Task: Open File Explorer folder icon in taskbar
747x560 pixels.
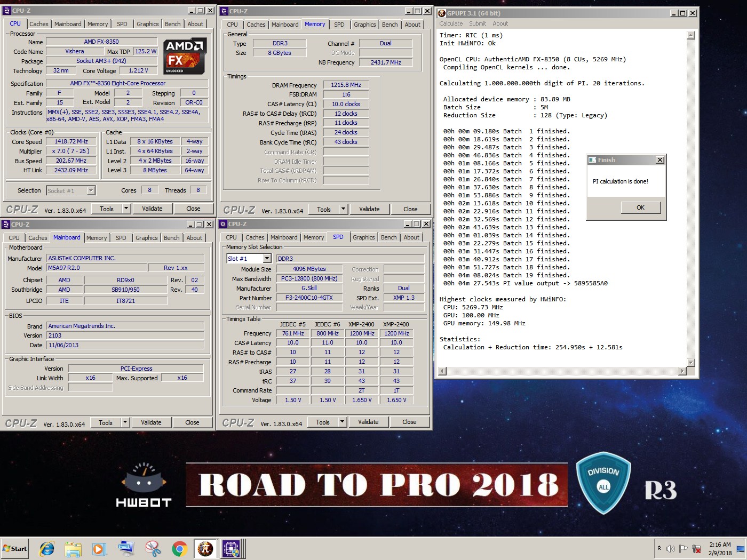Action: [73, 548]
